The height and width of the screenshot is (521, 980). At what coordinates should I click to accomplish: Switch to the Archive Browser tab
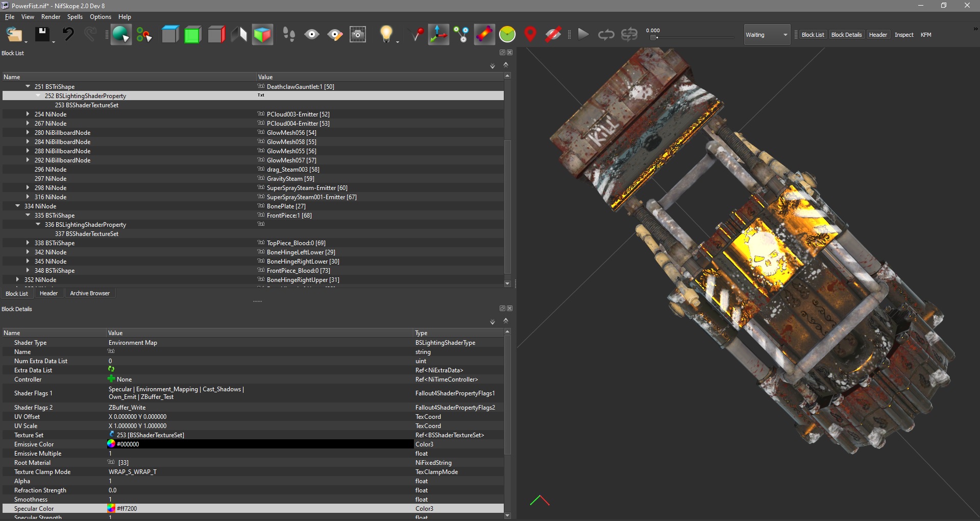click(x=90, y=293)
